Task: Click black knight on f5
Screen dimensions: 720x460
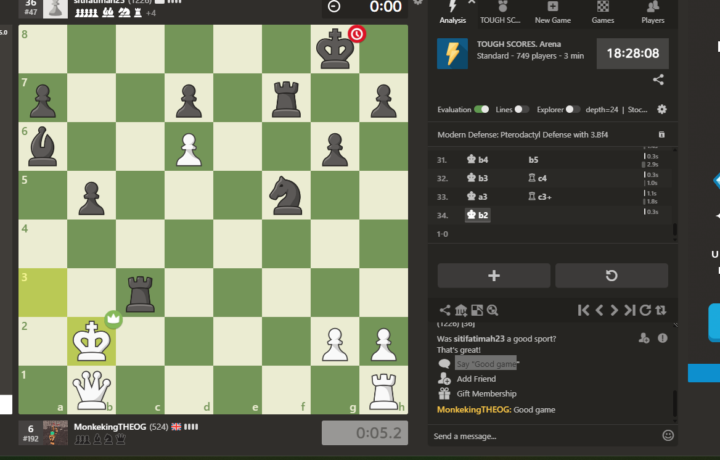Action: click(286, 195)
